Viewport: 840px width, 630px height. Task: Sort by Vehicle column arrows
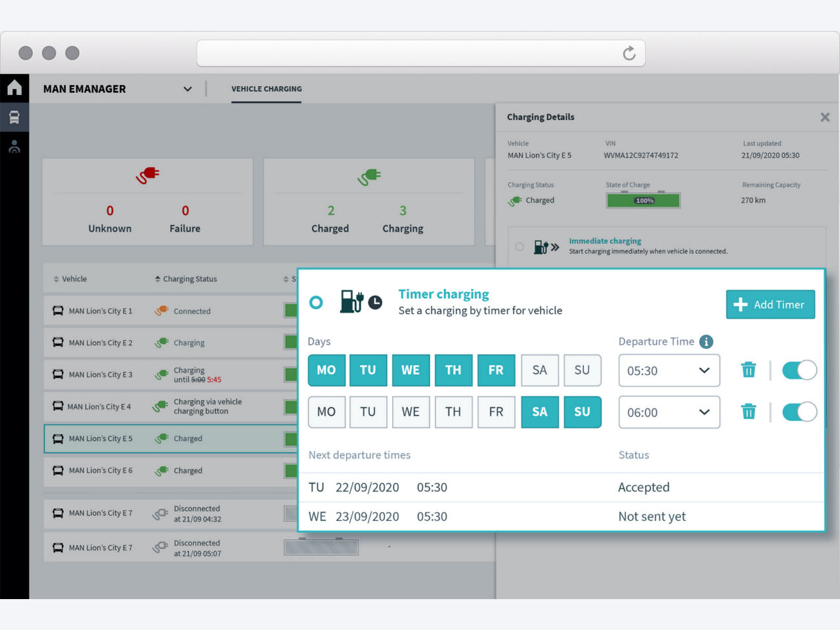click(x=56, y=279)
